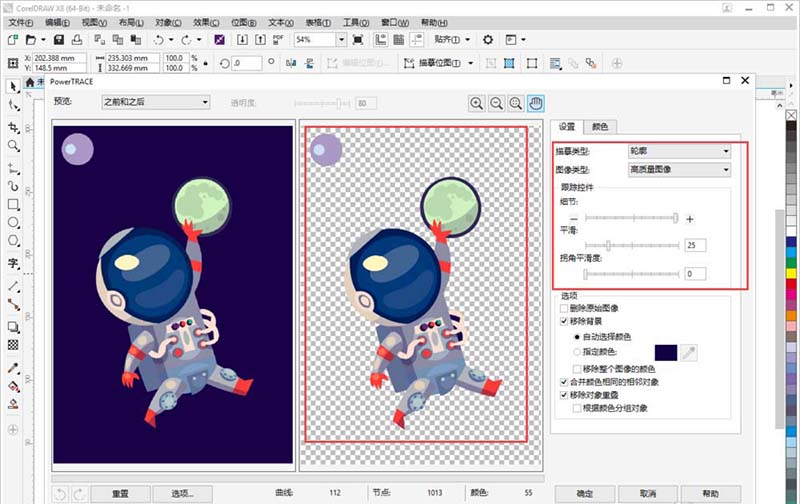This screenshot has width=800, height=504.
Task: Switch to the 设置 tab in PowerTRACE
Action: (566, 127)
